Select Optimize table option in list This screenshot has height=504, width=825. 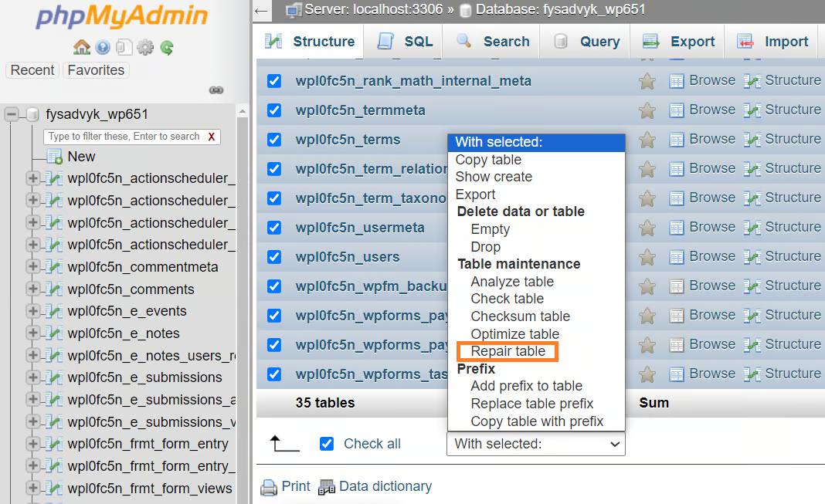tap(514, 334)
